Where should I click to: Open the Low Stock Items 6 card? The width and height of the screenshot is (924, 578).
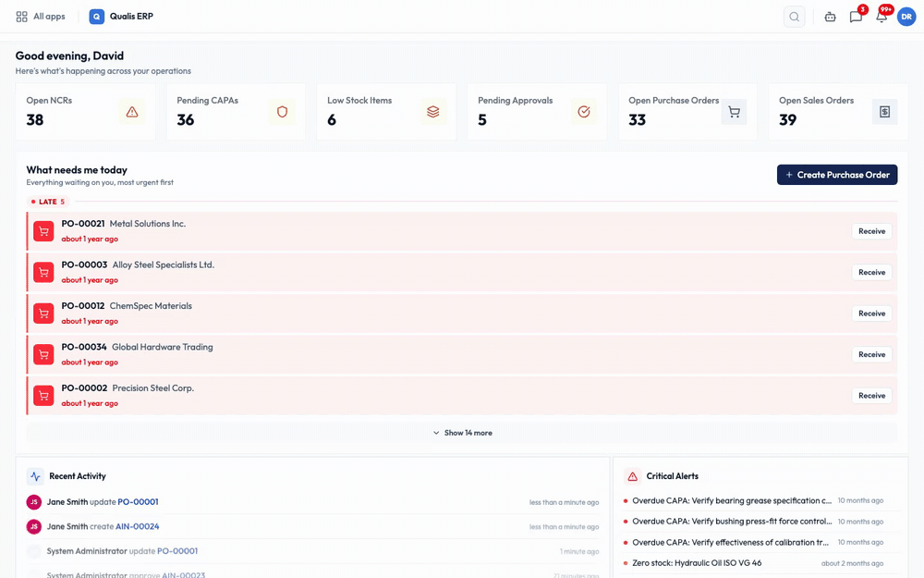point(386,112)
